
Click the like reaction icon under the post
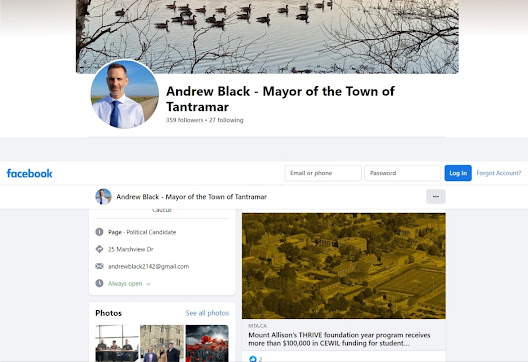(253, 359)
